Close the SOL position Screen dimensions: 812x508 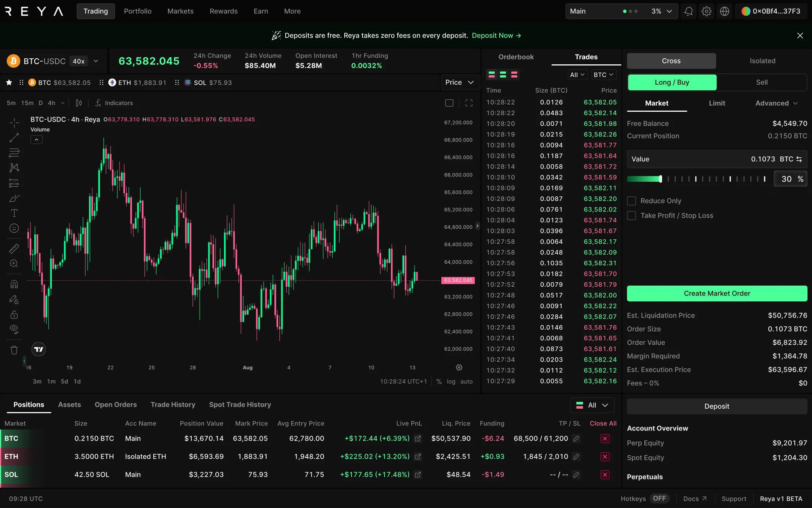pyautogui.click(x=605, y=475)
